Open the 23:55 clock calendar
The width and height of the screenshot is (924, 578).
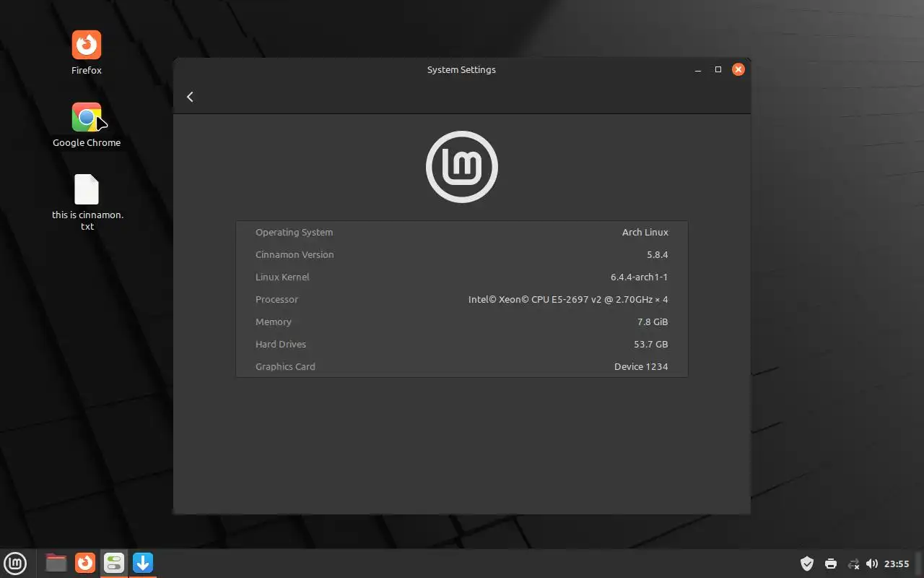click(897, 564)
